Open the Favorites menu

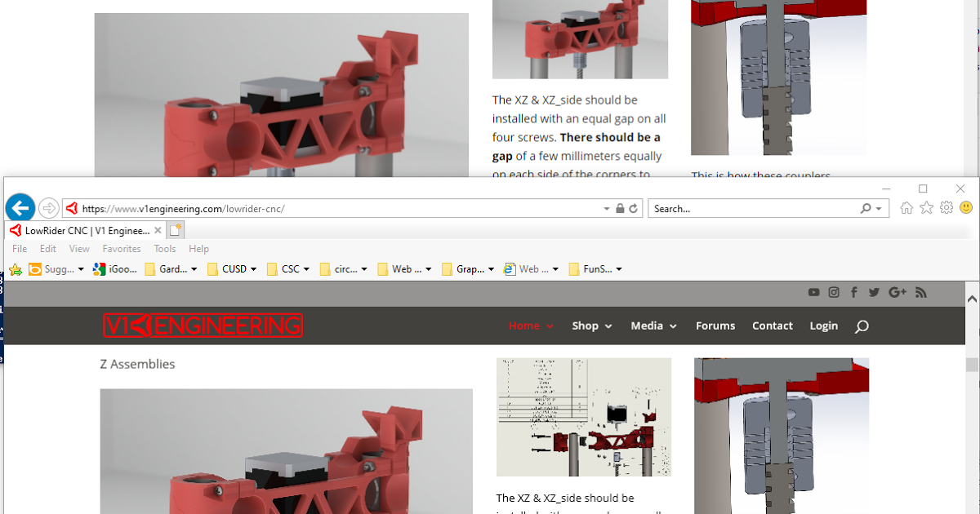coord(122,249)
